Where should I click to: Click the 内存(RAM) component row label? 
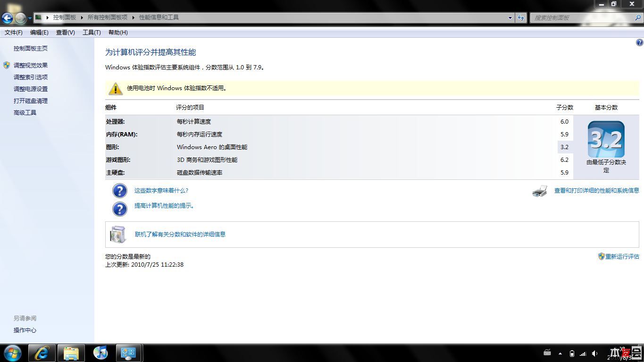pyautogui.click(x=122, y=134)
